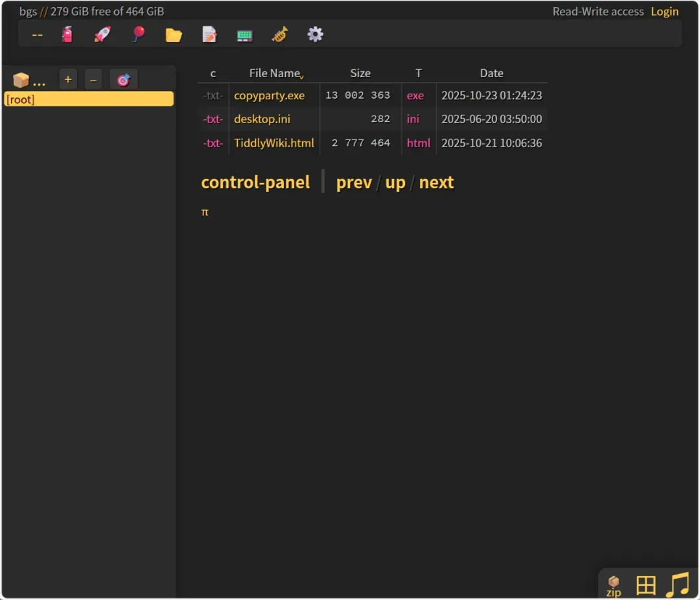
Task: Shrink the tree sidebar with minus button
Action: pos(93,80)
